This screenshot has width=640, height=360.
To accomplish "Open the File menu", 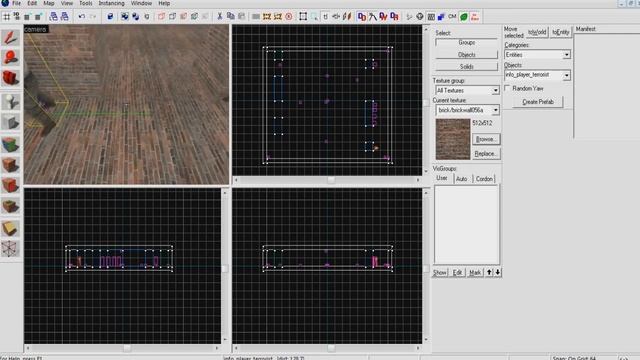I will 17,3.
